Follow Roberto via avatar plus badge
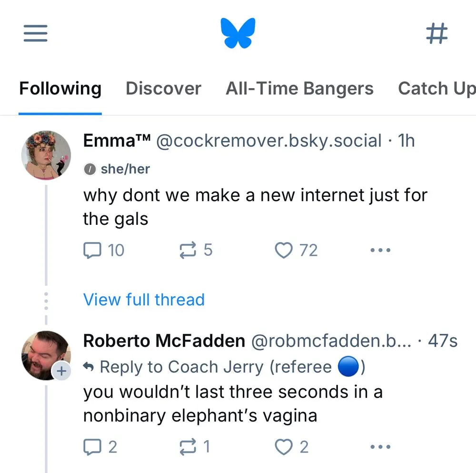Image resolution: width=476 pixels, height=473 pixels. point(61,371)
